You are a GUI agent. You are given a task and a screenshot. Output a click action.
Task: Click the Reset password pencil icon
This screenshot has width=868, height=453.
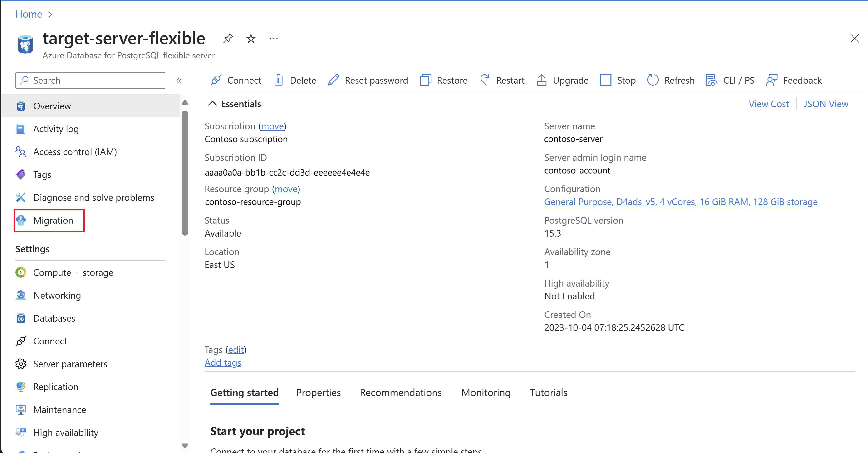click(x=333, y=80)
